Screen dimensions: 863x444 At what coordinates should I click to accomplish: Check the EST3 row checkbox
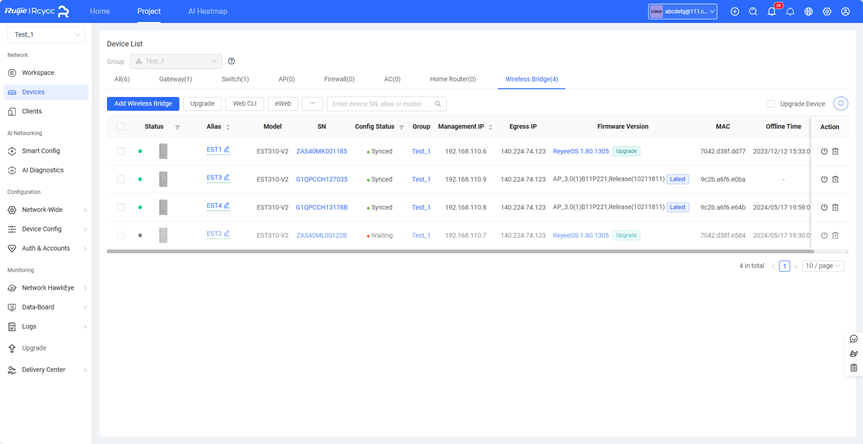point(121,179)
